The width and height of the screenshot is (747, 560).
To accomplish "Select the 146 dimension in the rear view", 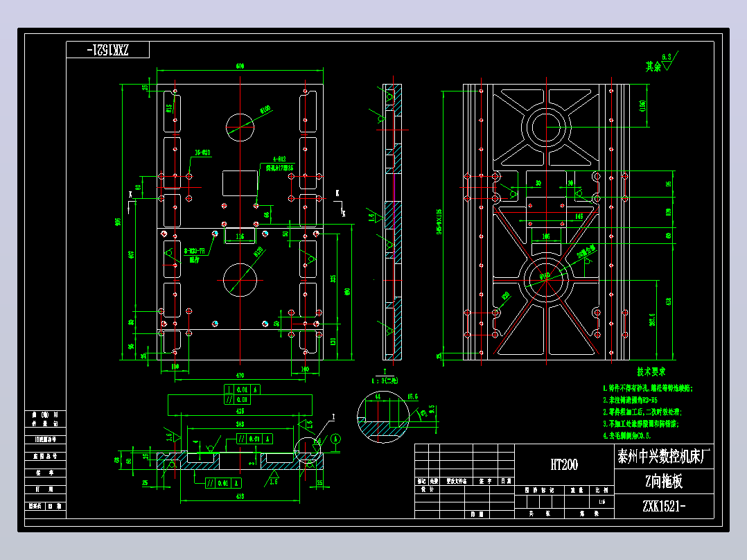I will coord(579,216).
